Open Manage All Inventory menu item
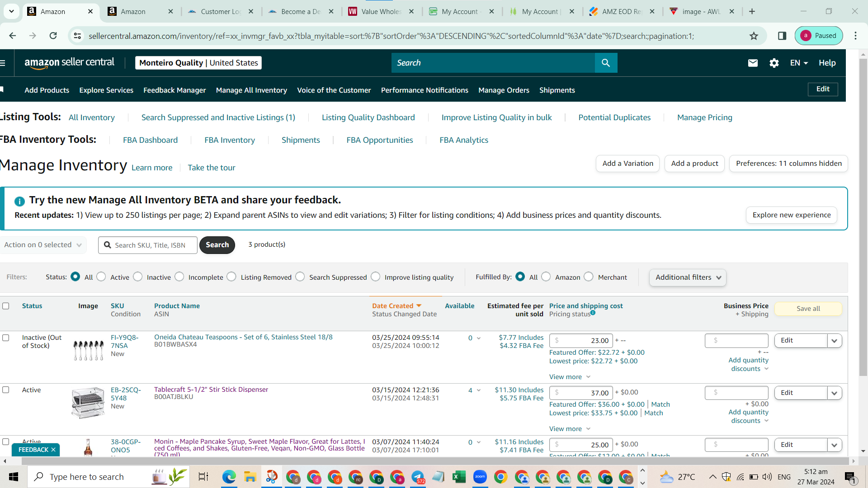Image resolution: width=868 pixels, height=488 pixels. tap(251, 90)
